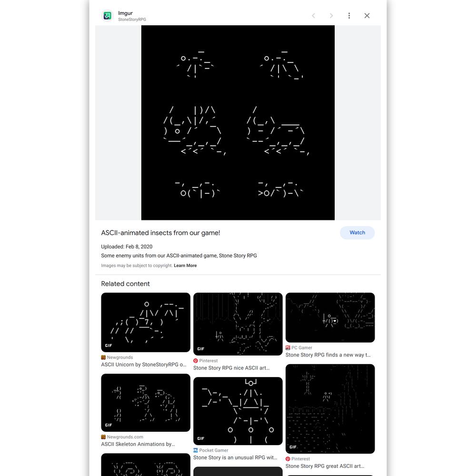Open the ASCII Skeleton Animations GIF thumbnail

click(x=146, y=403)
